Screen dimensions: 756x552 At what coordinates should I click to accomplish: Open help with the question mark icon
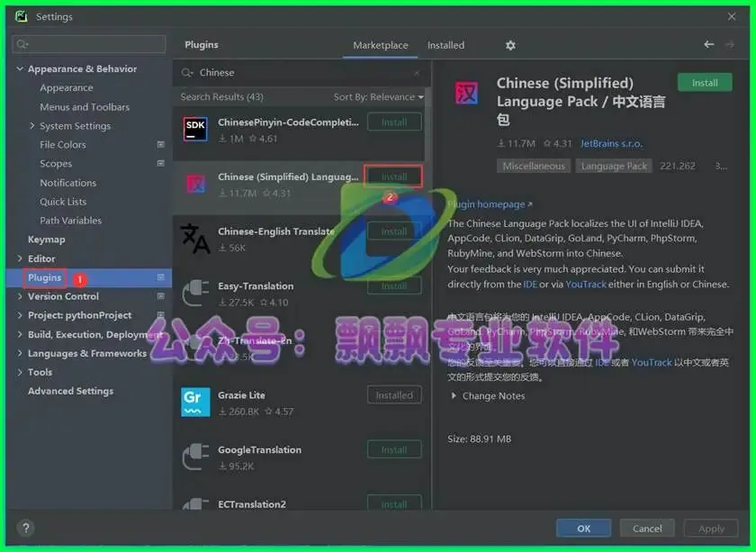[26, 528]
